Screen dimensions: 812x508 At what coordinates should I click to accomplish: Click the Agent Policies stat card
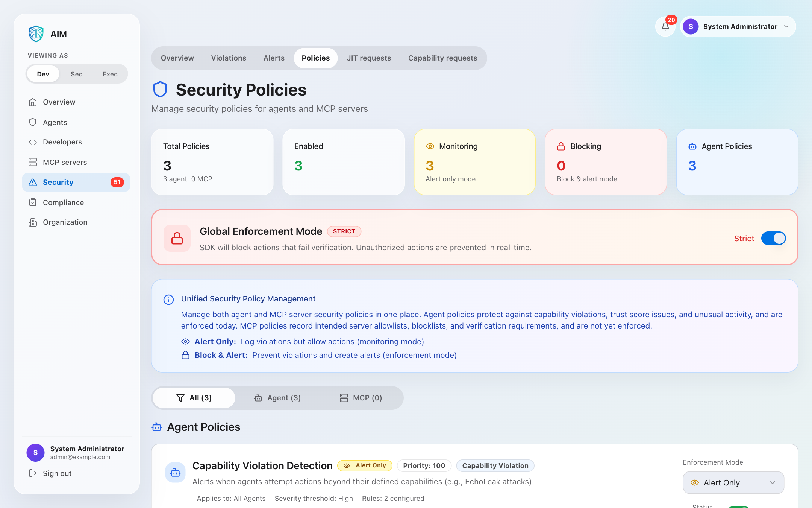click(737, 162)
